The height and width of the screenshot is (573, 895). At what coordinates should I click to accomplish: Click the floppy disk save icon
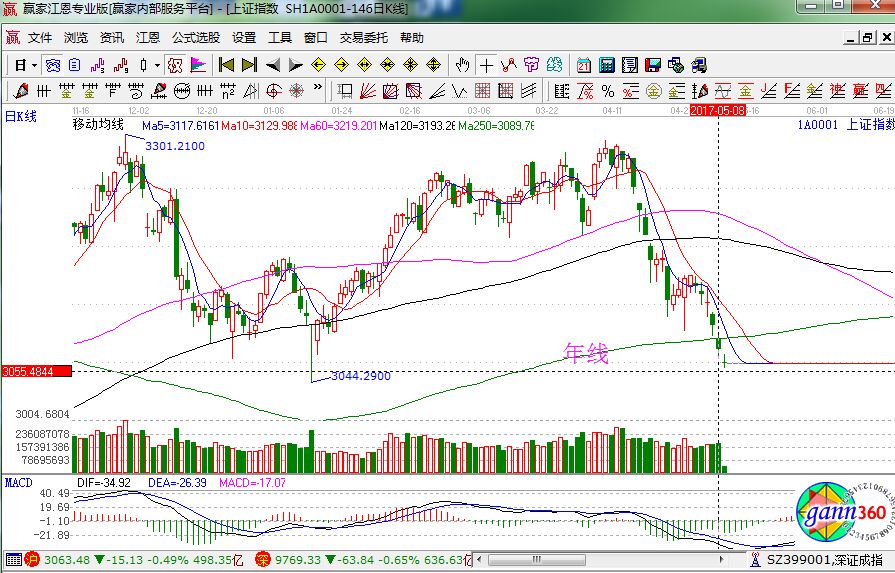(652, 65)
